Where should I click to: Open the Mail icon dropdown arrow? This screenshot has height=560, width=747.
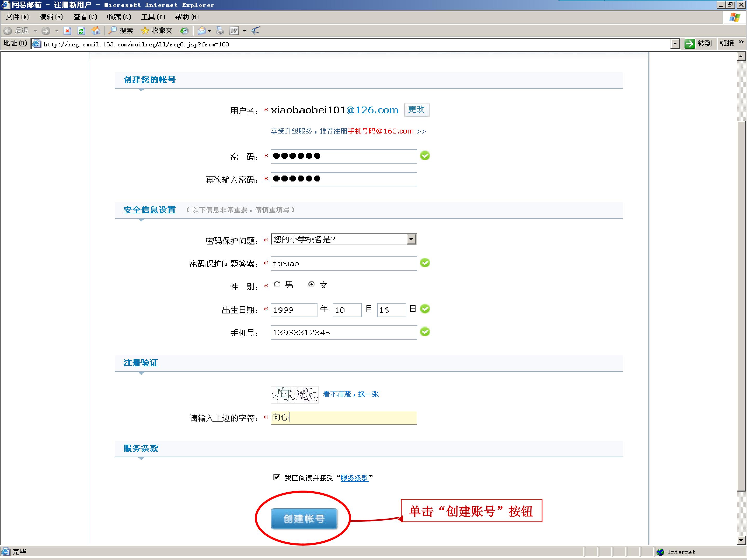209,31
